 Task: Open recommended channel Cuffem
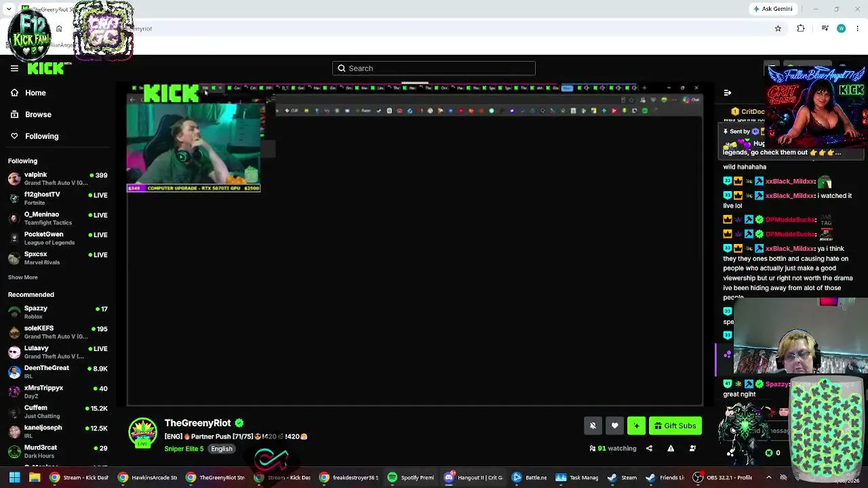pyautogui.click(x=58, y=411)
